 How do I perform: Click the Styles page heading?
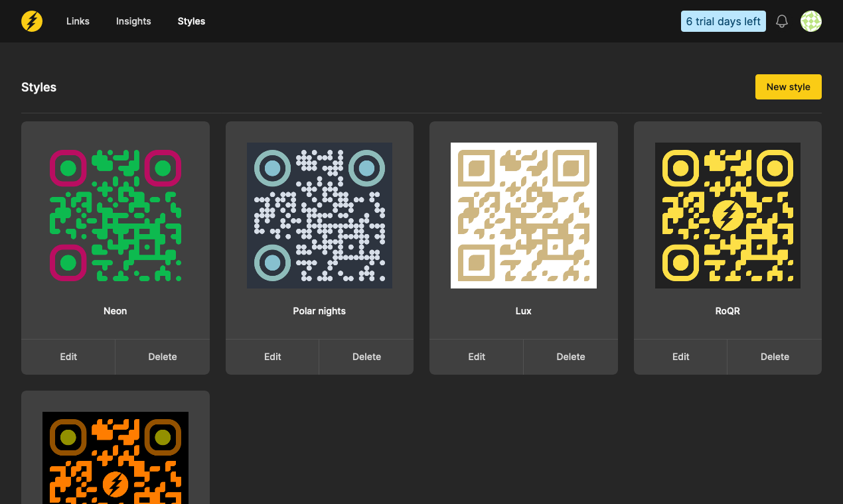[38, 88]
